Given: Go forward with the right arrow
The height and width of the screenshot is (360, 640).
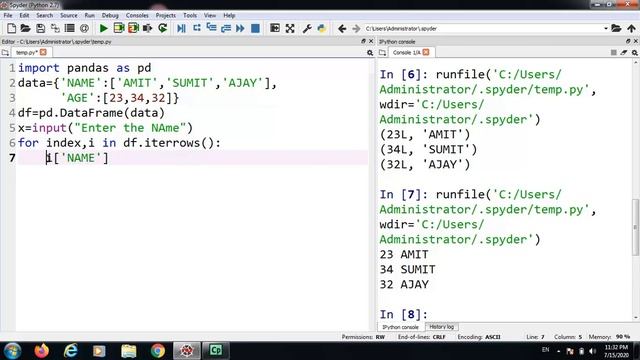Looking at the screenshot, I should pyautogui.click(x=356, y=29).
